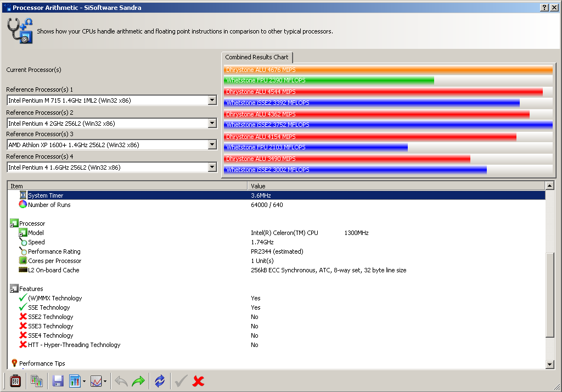This screenshot has height=392, width=562.
Task: Click the green Whetstone FPU 2390 MFLOPS bar
Action: pos(329,80)
